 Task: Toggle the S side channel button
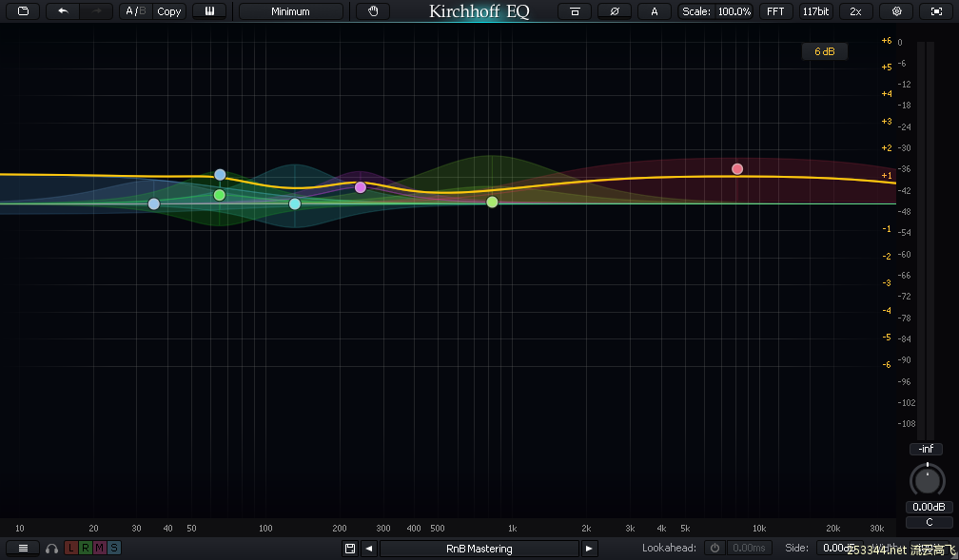pyautogui.click(x=114, y=549)
